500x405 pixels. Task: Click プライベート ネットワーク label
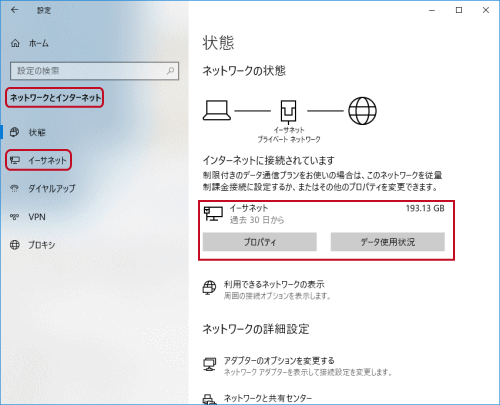tap(289, 139)
